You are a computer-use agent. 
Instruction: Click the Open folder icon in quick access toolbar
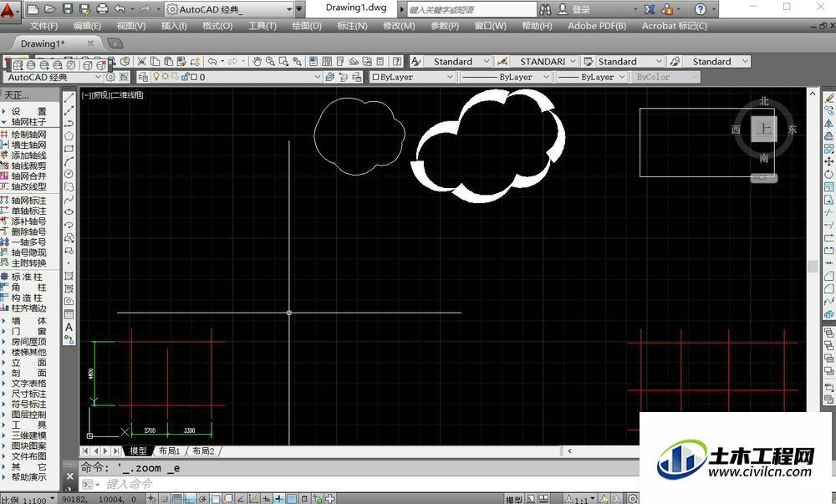tap(49, 9)
